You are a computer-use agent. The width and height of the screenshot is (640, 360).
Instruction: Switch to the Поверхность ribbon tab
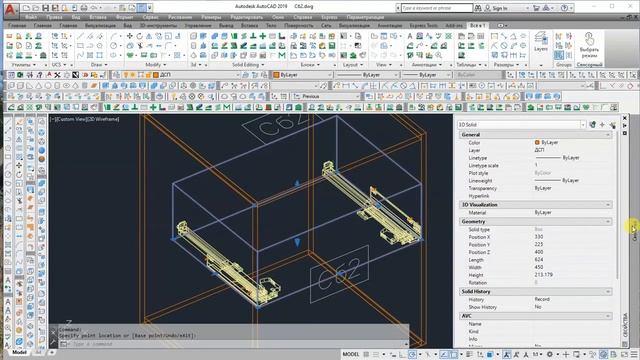tap(299, 25)
